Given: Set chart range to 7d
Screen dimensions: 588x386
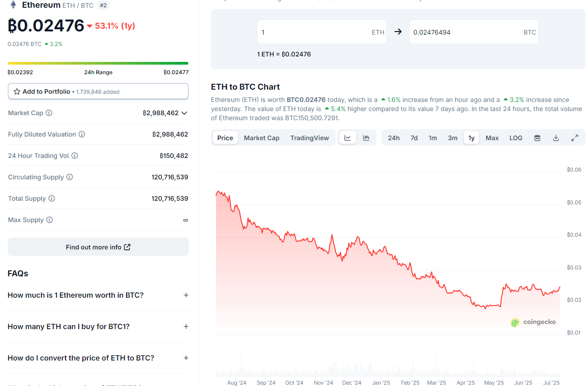Looking at the screenshot, I should pos(414,138).
